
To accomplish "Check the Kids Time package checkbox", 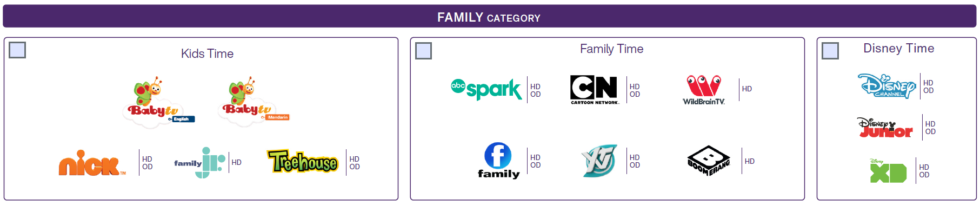I will 17,50.
